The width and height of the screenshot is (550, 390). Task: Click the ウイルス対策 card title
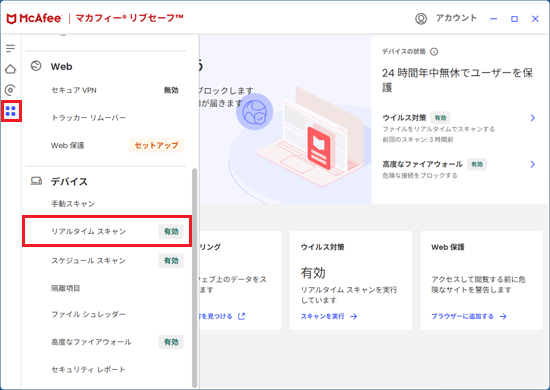coord(322,247)
